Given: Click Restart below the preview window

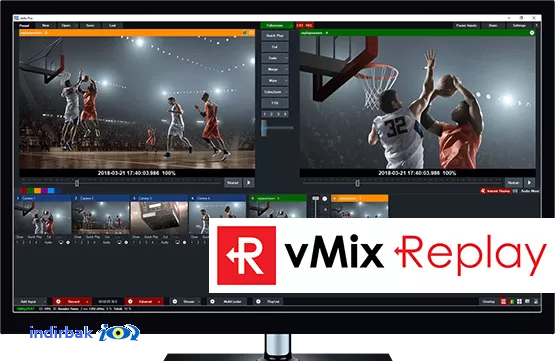Looking at the screenshot, I should pyautogui.click(x=233, y=183).
